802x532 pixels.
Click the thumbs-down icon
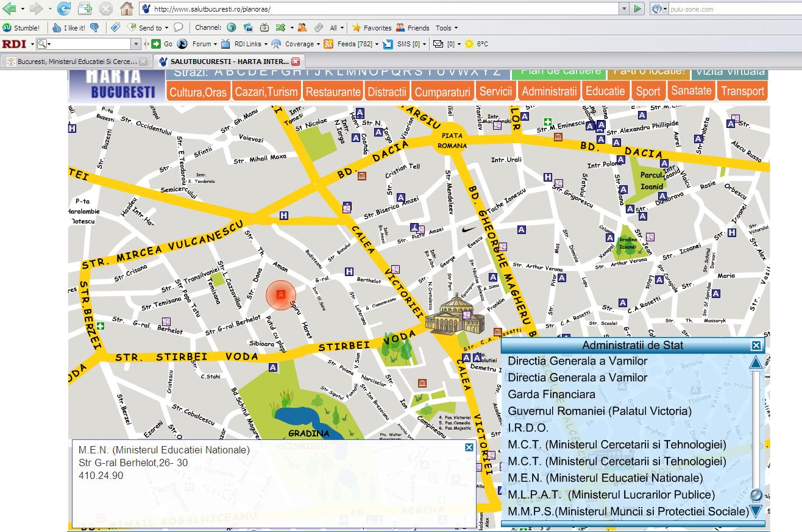tap(94, 27)
